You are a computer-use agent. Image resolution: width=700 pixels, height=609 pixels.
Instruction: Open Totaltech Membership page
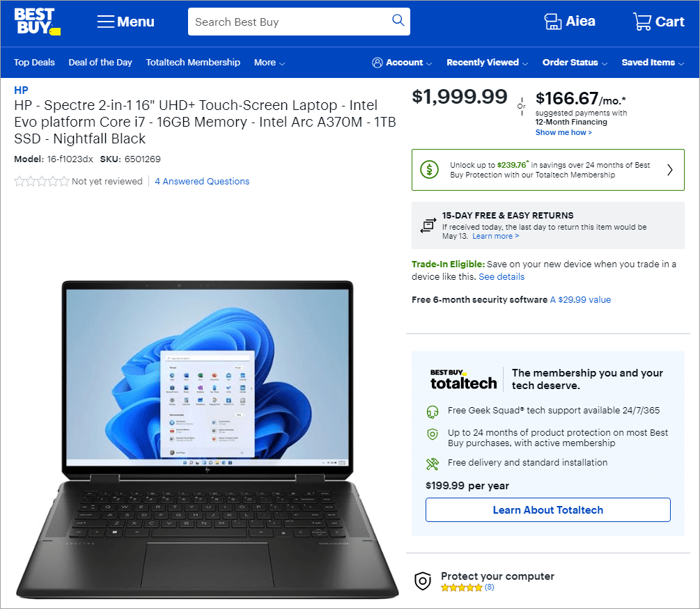point(193,63)
